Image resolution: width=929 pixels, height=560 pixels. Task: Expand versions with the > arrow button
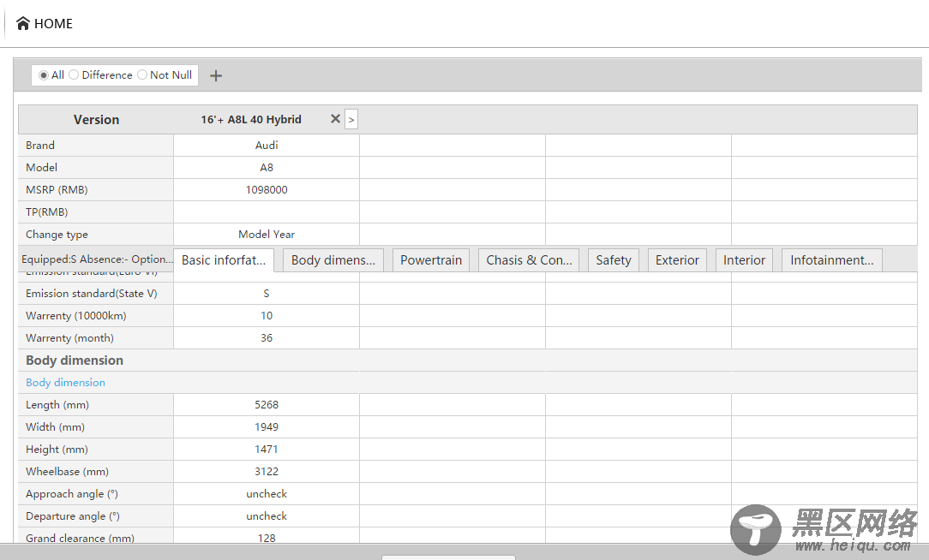(x=351, y=120)
